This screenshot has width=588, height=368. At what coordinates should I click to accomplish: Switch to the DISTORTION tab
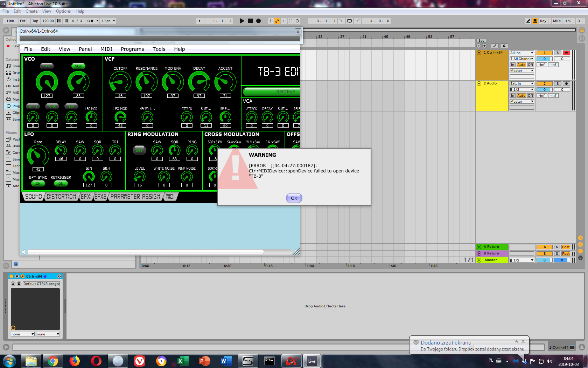61,197
